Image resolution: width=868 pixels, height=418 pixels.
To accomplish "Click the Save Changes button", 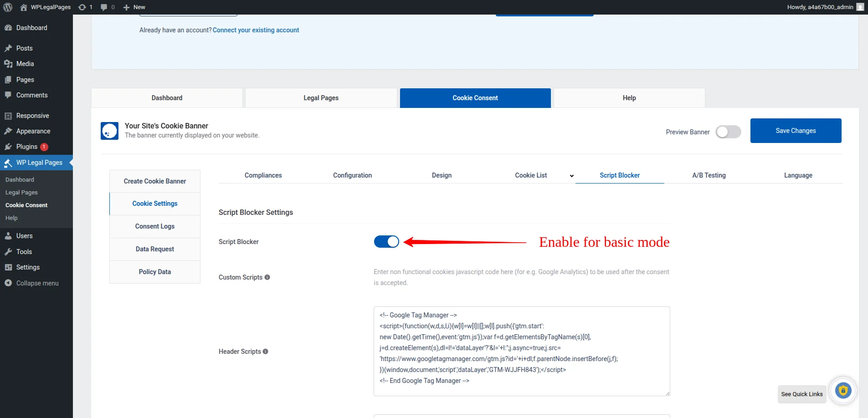I will click(x=796, y=131).
